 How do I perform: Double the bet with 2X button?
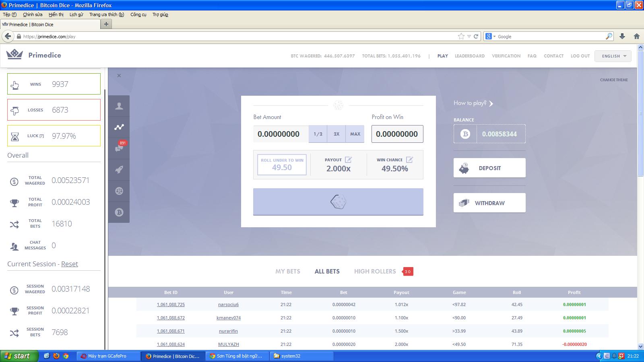click(x=336, y=134)
